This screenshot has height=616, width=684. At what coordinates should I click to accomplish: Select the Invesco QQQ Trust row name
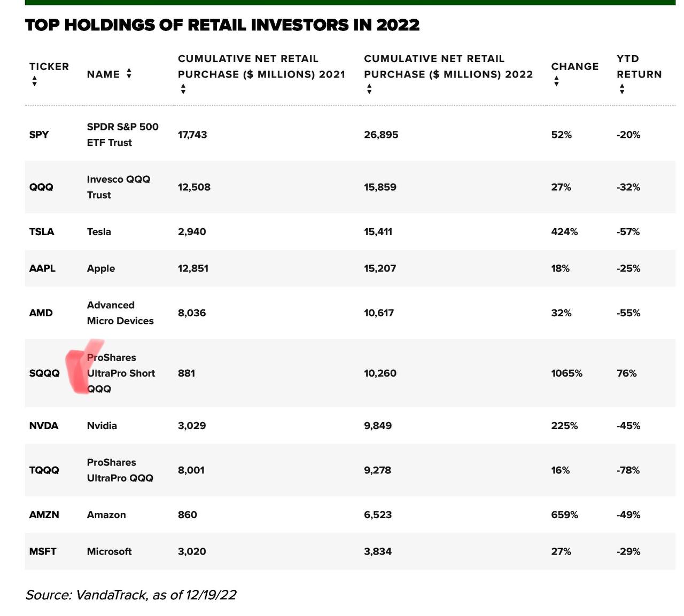pos(118,187)
